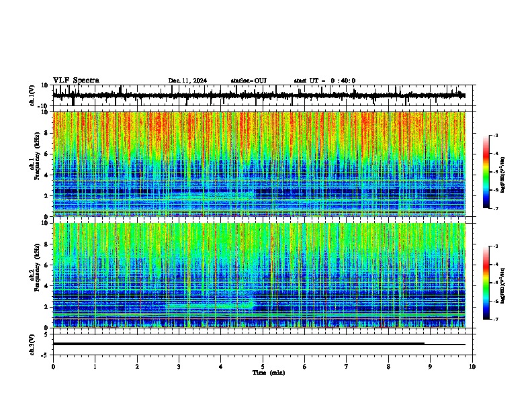Image resolution: width=532 pixels, height=411 pixels.
Task: Click the "6" kHz tick on ch.2 spectrogram
Action: pos(47,265)
